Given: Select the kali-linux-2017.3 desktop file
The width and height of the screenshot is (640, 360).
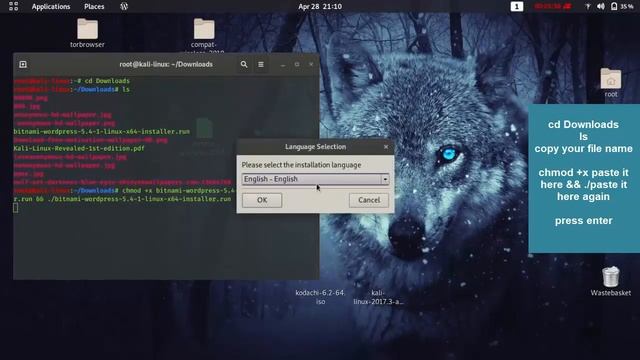Looking at the screenshot, I should tap(378, 297).
